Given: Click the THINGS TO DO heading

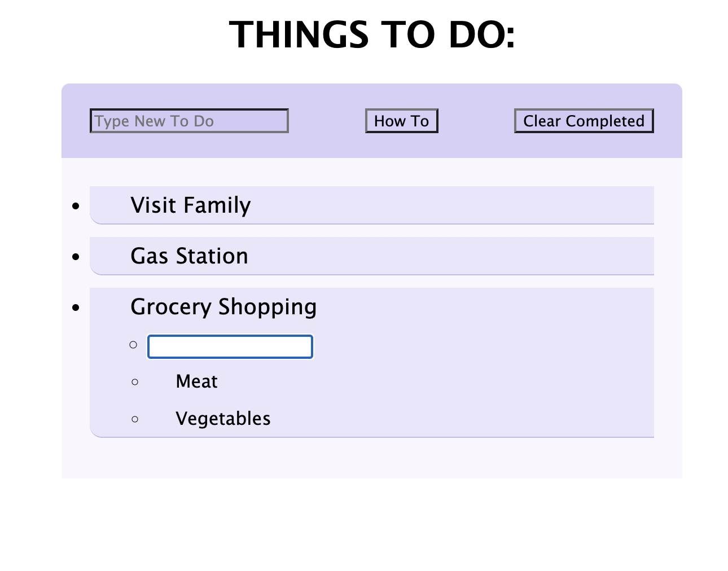Looking at the screenshot, I should tap(372, 34).
